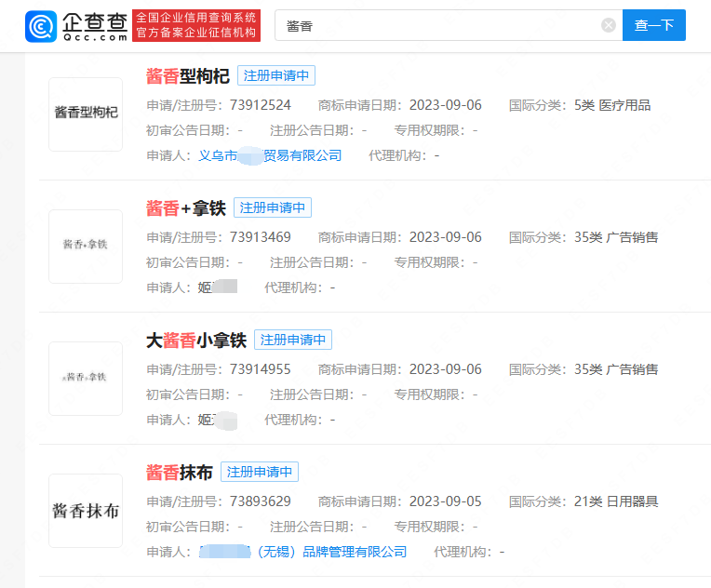Click 注册申请中 status tag on 酱香+拿铁
This screenshot has width=711, height=588.
tap(272, 207)
